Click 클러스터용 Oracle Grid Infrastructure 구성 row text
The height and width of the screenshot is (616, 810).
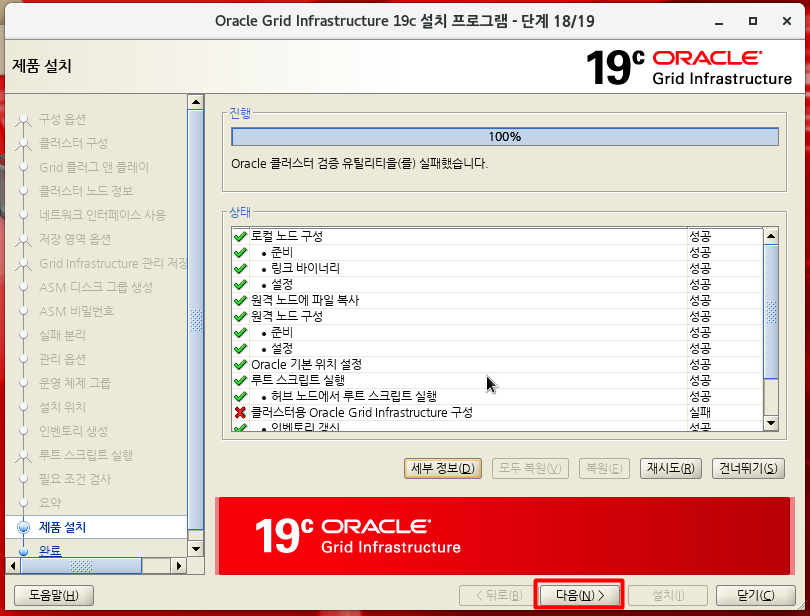(x=362, y=412)
